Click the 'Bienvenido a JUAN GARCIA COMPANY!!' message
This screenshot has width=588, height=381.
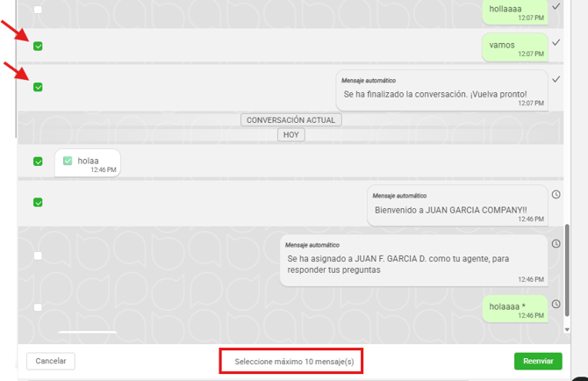click(x=457, y=206)
